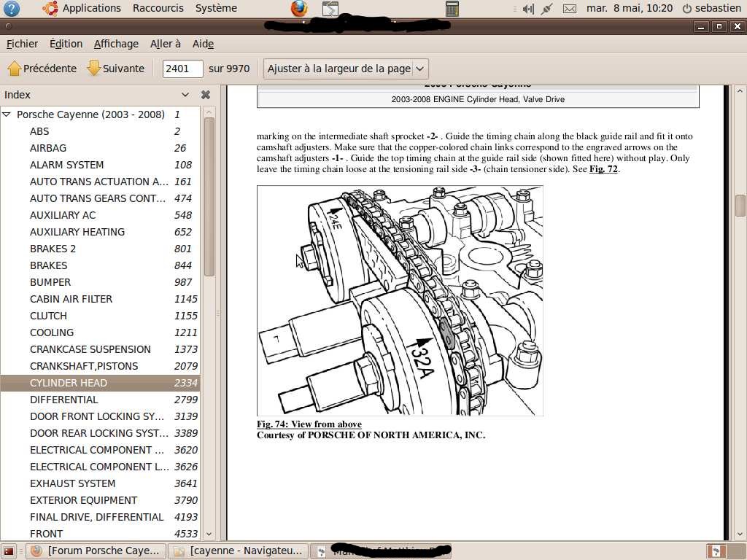Open the calculator icon in the panel

452,9
